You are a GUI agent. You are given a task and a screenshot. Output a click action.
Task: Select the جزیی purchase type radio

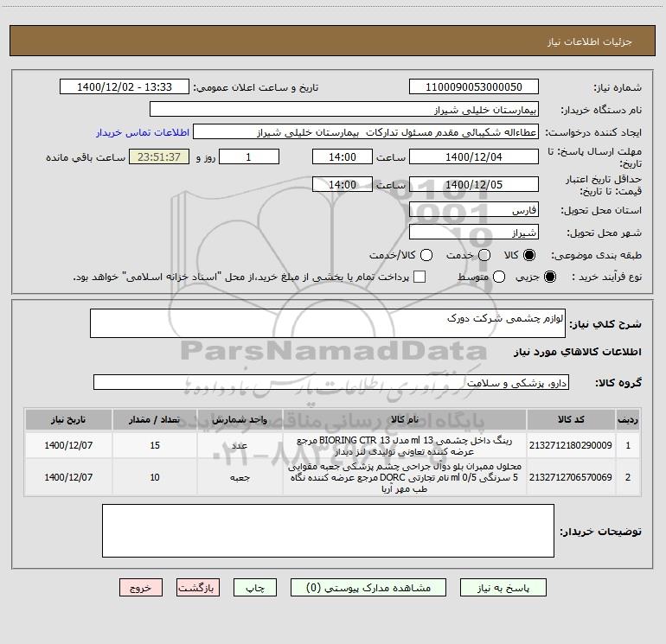(549, 277)
